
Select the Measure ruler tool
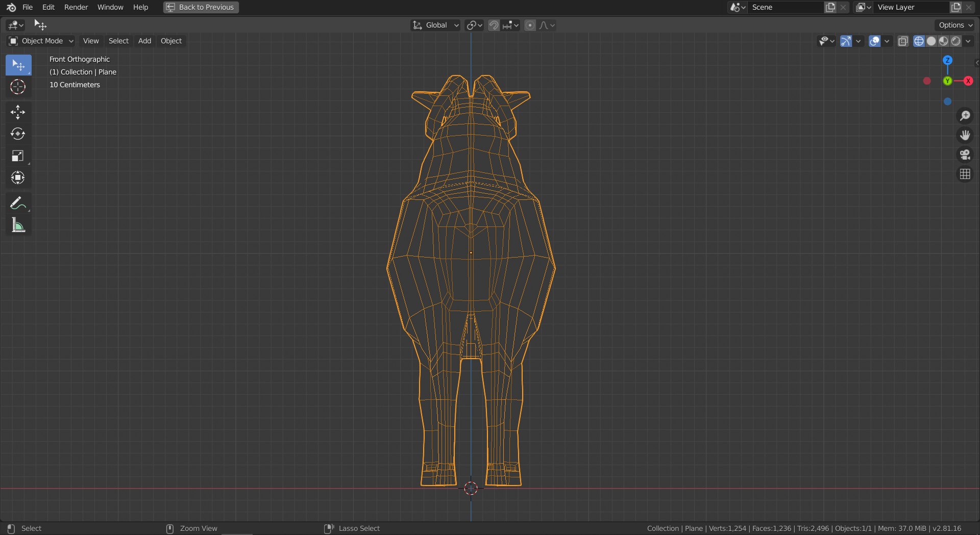18,225
